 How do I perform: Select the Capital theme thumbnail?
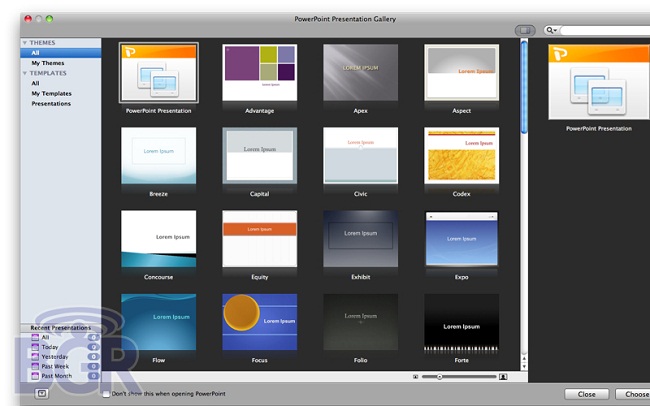click(260, 156)
